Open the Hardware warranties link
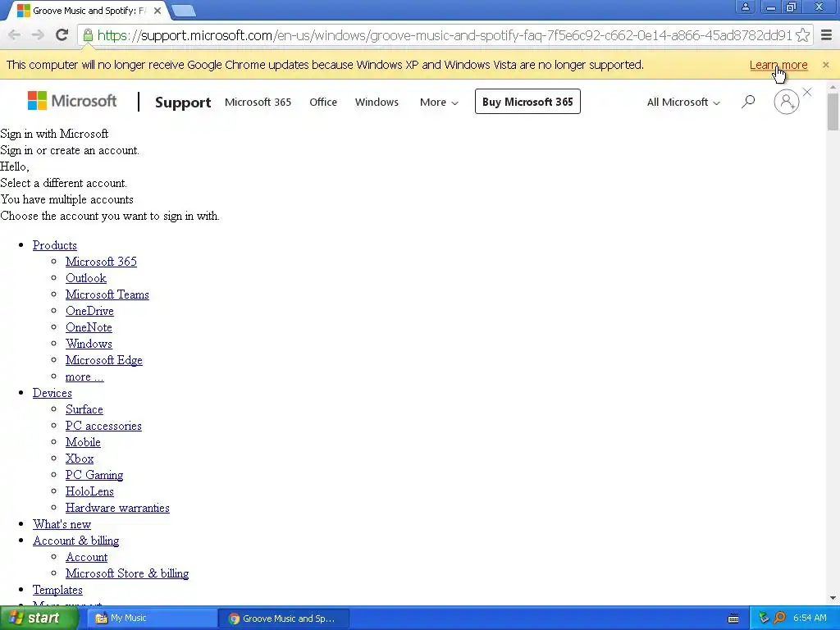 point(117,508)
